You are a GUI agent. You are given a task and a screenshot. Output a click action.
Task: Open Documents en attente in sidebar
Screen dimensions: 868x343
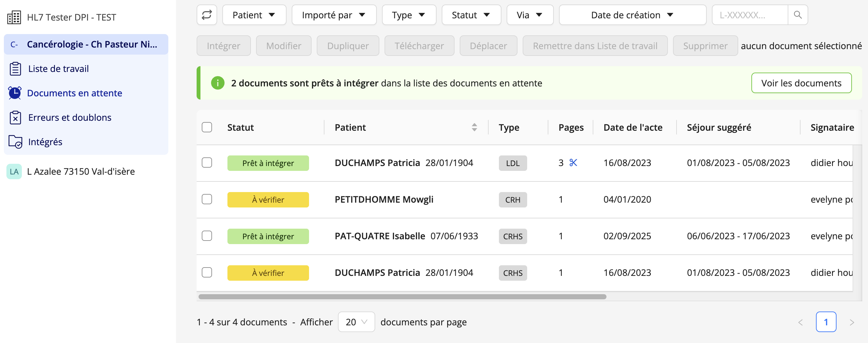click(x=86, y=93)
